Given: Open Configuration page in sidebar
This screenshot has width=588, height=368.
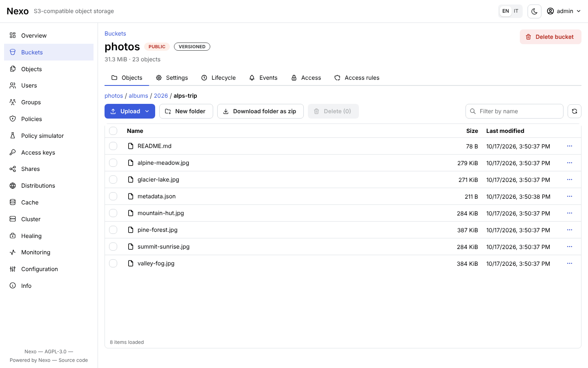Looking at the screenshot, I should coord(49,269).
